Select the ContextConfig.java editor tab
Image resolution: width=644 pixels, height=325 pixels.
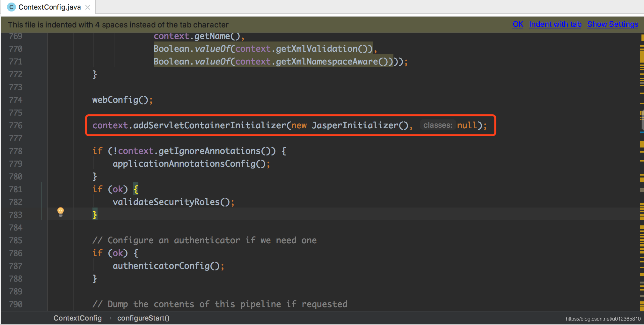point(48,7)
